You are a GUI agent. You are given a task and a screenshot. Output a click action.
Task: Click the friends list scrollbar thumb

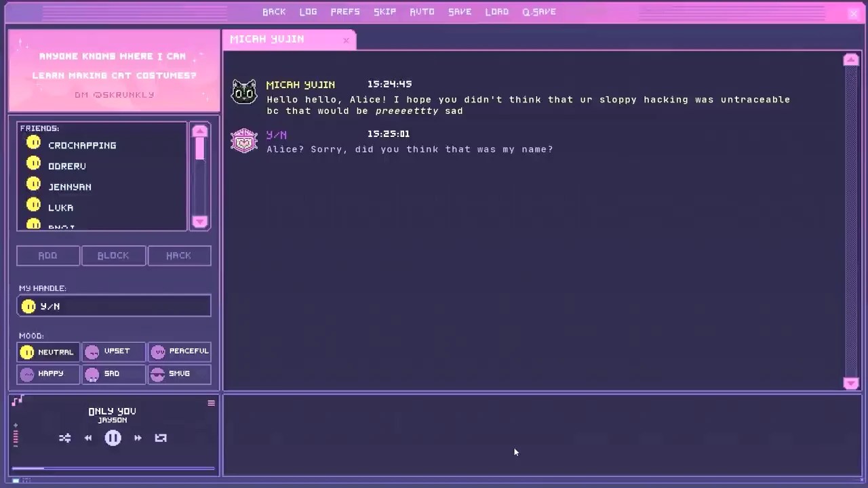click(199, 149)
